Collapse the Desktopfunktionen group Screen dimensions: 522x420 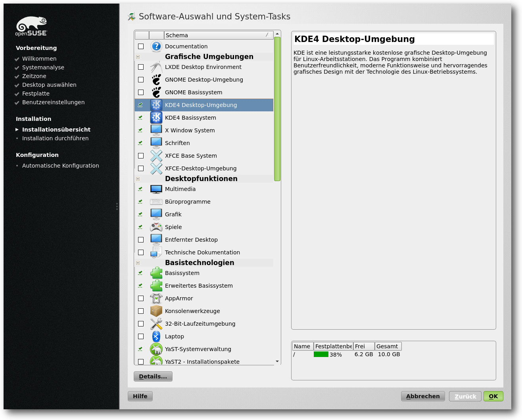pyautogui.click(x=138, y=179)
